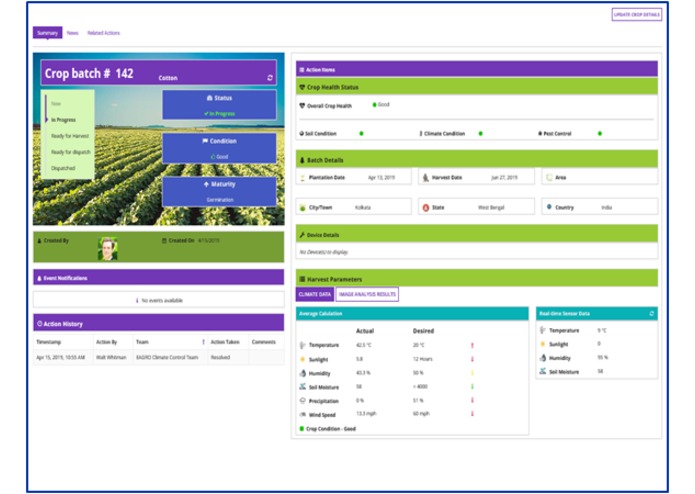Click the Maturity card
Image resolution: width=695 pixels, height=494 pixels.
click(x=219, y=192)
